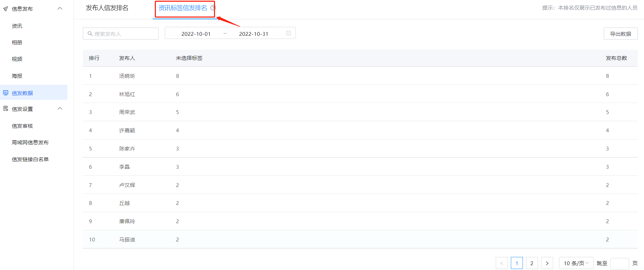This screenshot has height=270, width=644.
Task: Select publisher 李晶 in the table
Action: (124, 167)
